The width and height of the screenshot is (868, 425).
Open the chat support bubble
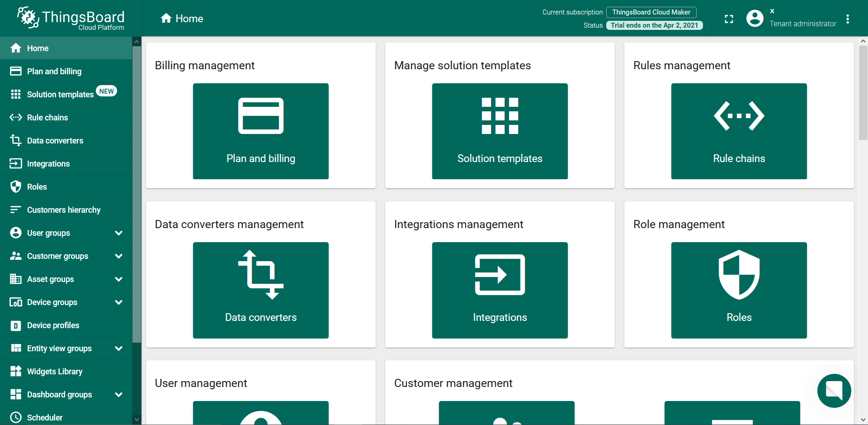pos(834,390)
